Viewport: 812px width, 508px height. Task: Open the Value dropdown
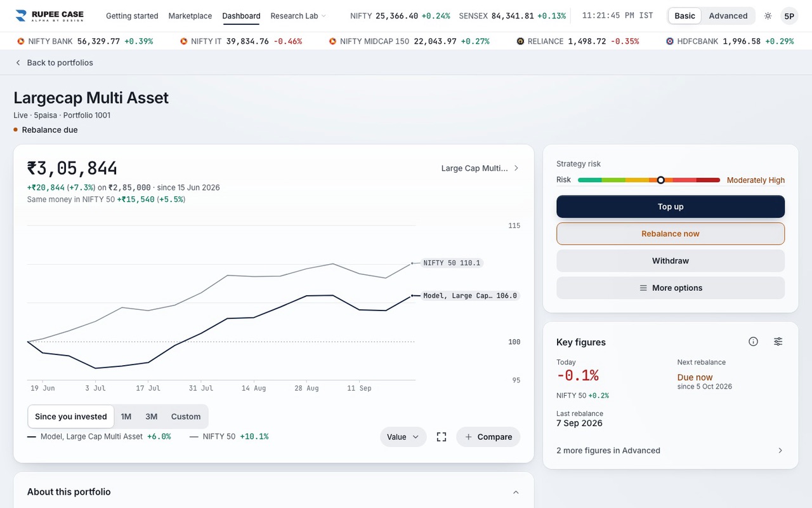[403, 437]
